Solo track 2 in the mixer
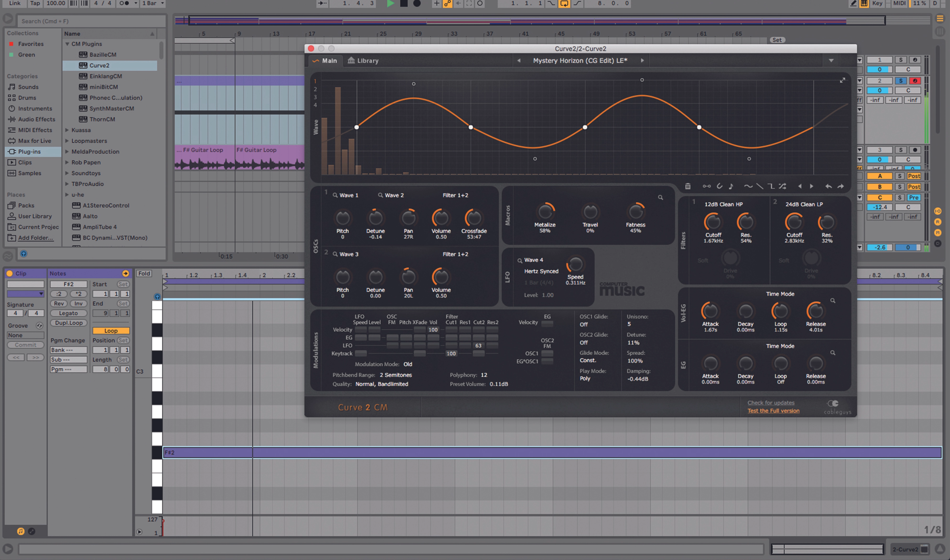The height and width of the screenshot is (560, 950). (x=901, y=81)
